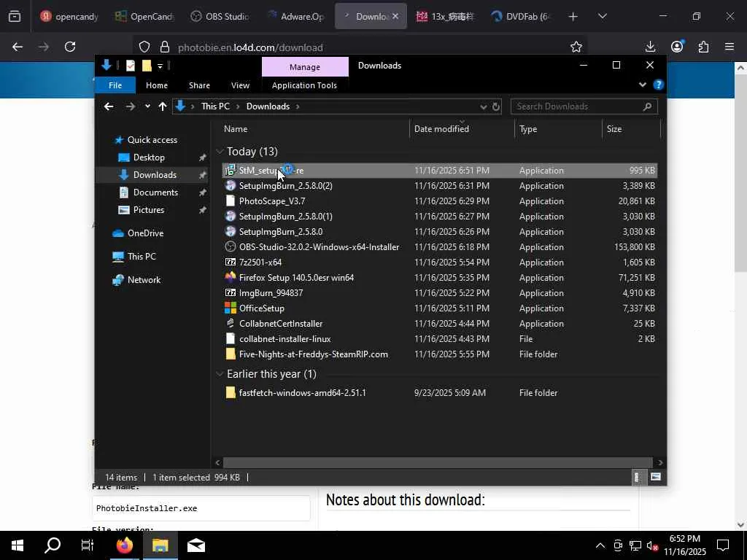Click the 7z2501-x64 file icon
Screen dimensions: 747x560
click(230, 262)
